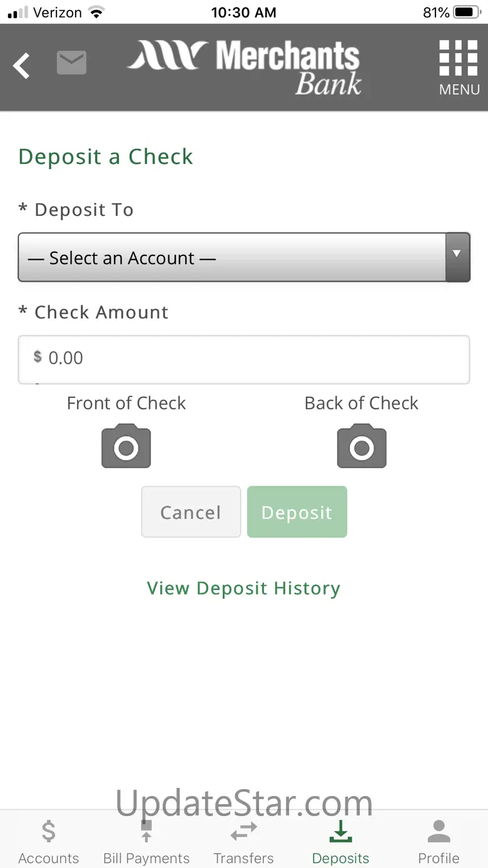Tap the Back of Check camera
Image resolution: width=488 pixels, height=868 pixels.
point(362,446)
